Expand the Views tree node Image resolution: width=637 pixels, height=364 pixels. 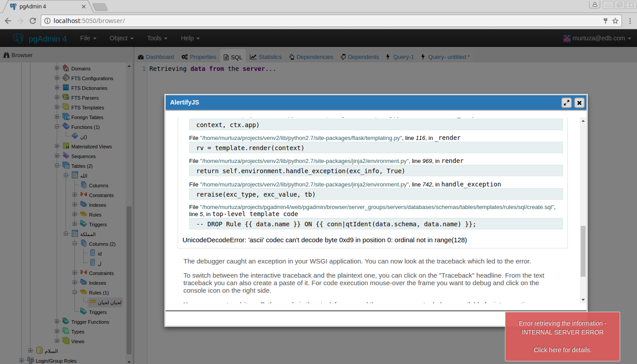pyautogui.click(x=57, y=341)
